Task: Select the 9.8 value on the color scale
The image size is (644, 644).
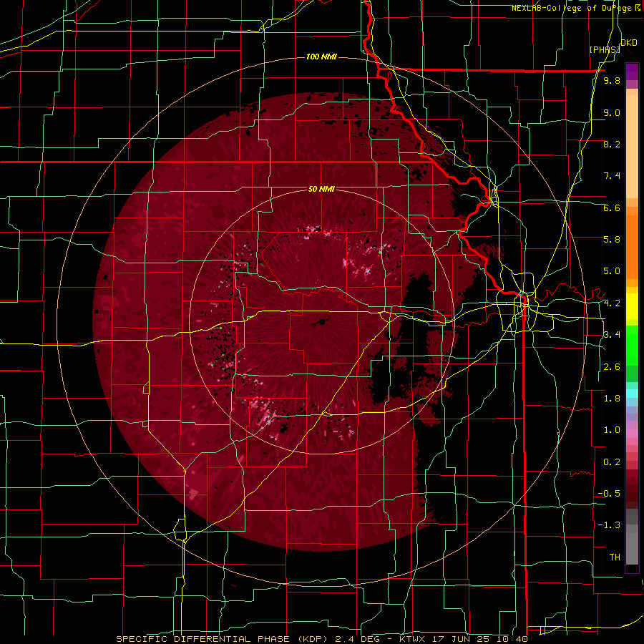Action: tap(612, 80)
